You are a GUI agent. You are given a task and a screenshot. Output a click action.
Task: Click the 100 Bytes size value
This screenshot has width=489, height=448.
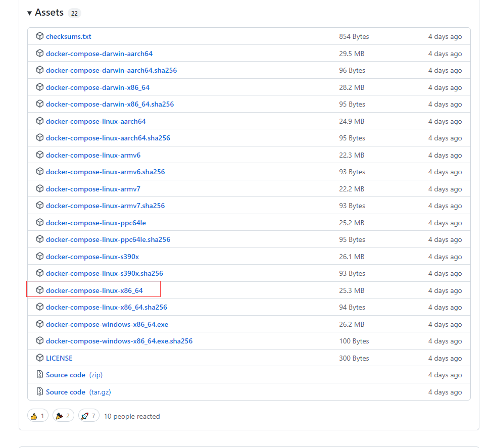tap(354, 341)
